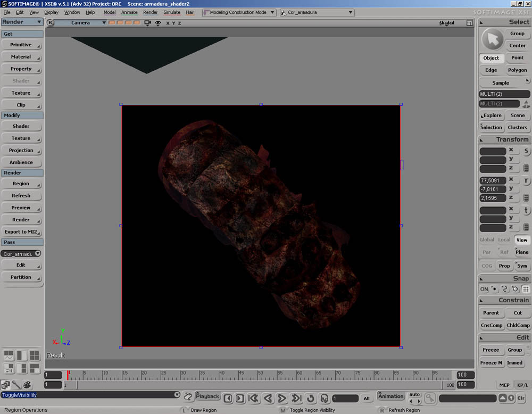Click the set keyframe key icon
Screen dimensions: 532x414
coord(429,398)
